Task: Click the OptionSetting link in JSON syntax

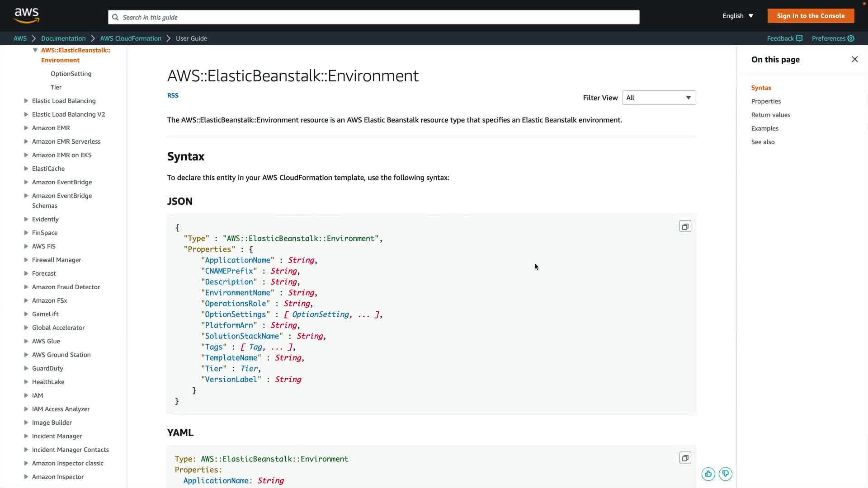Action: [x=320, y=314]
